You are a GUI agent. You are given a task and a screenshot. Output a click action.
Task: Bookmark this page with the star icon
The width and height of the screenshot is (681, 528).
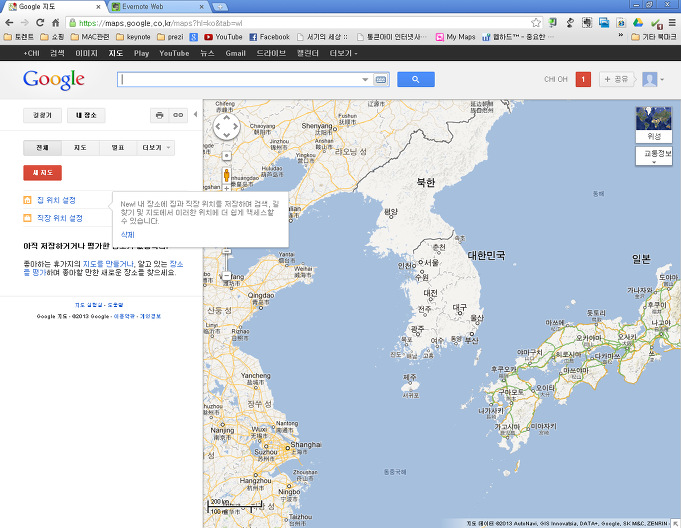(x=536, y=23)
